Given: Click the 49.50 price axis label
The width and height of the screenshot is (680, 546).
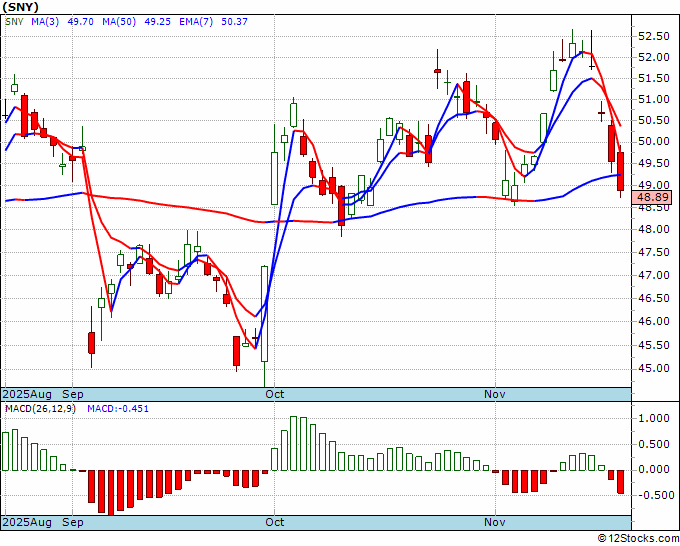Looking at the screenshot, I should coord(654,163).
